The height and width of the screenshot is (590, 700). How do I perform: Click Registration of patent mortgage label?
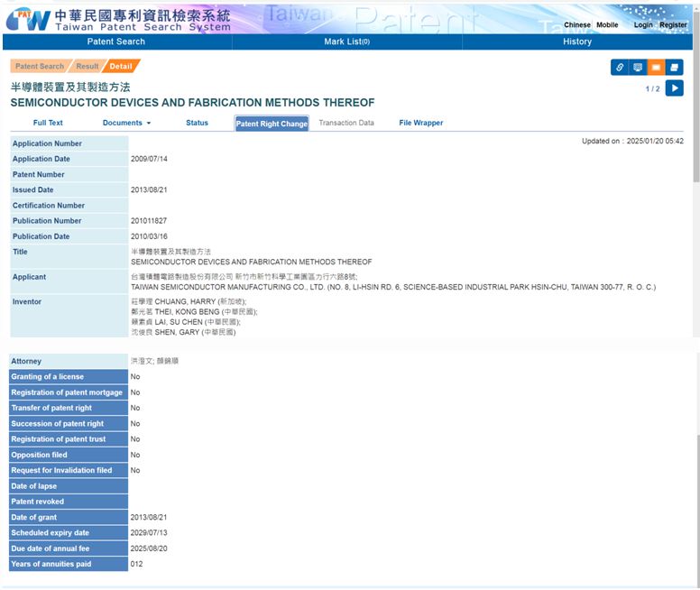pos(69,392)
